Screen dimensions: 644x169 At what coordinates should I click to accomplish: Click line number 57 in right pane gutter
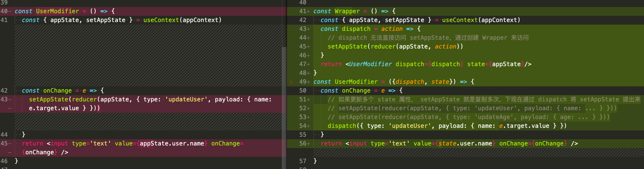click(302, 161)
